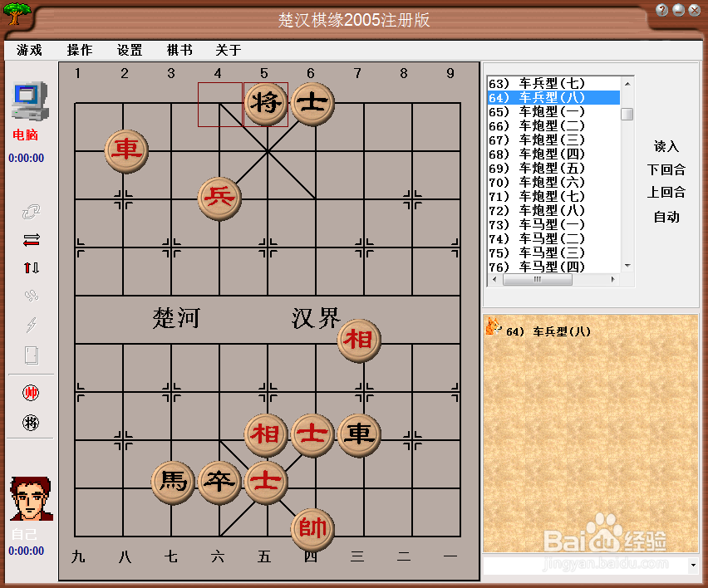The height and width of the screenshot is (588, 708).
Task: Select list item 72) 车炮型(八)
Action: [554, 210]
